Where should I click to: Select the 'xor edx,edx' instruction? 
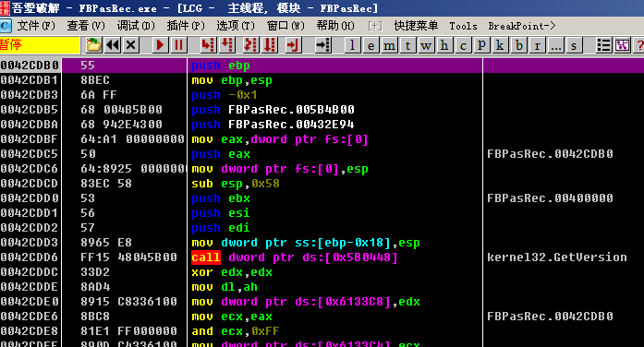click(x=232, y=272)
